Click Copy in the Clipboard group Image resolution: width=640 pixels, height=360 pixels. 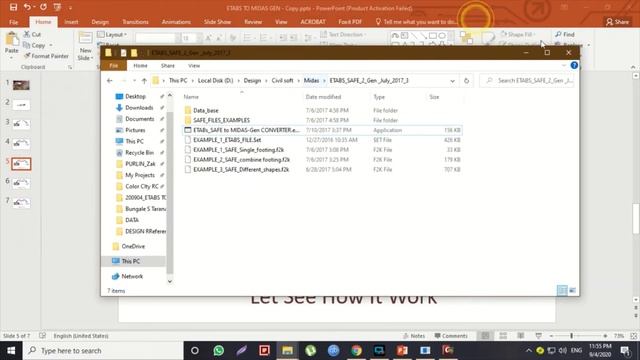[x=35, y=45]
